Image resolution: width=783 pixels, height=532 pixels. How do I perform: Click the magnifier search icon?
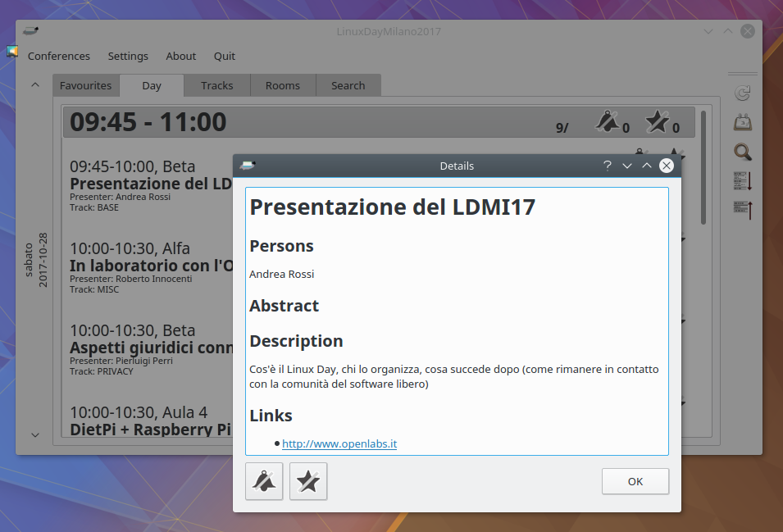(743, 152)
